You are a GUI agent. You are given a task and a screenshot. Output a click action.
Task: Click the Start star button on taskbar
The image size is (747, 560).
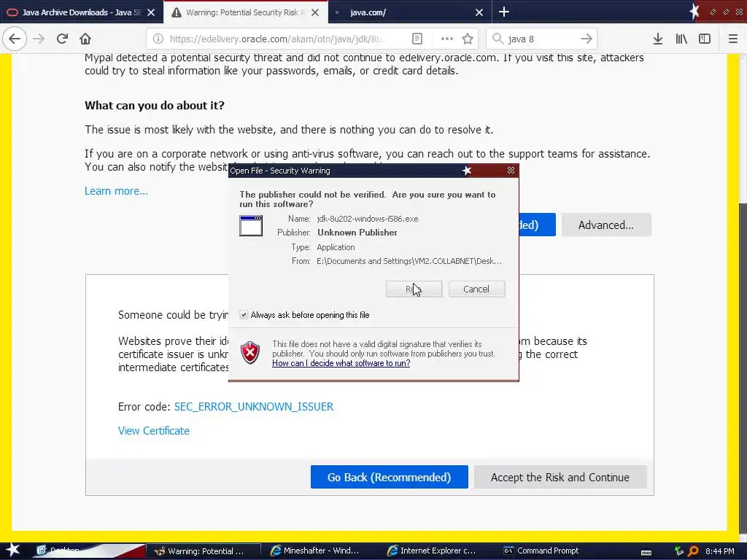click(13, 551)
